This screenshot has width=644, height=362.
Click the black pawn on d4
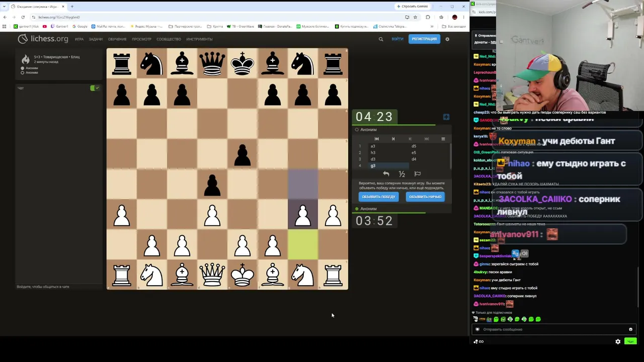point(212,184)
